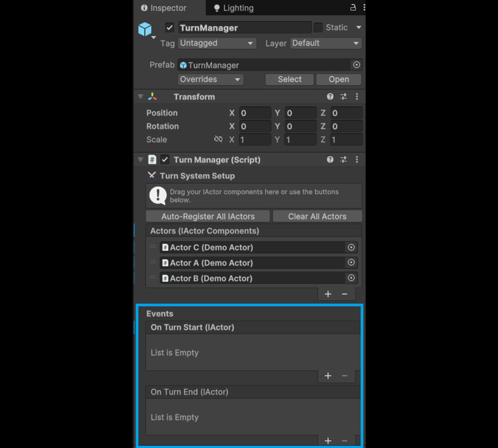This screenshot has width=498, height=448.
Task: Open object picker for Actor C
Action: click(x=351, y=248)
